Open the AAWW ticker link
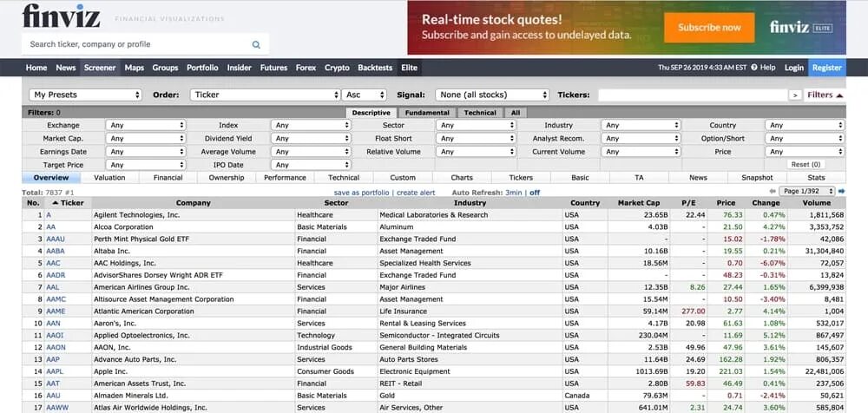This screenshot has height=413, width=868. pyautogui.click(x=56, y=408)
